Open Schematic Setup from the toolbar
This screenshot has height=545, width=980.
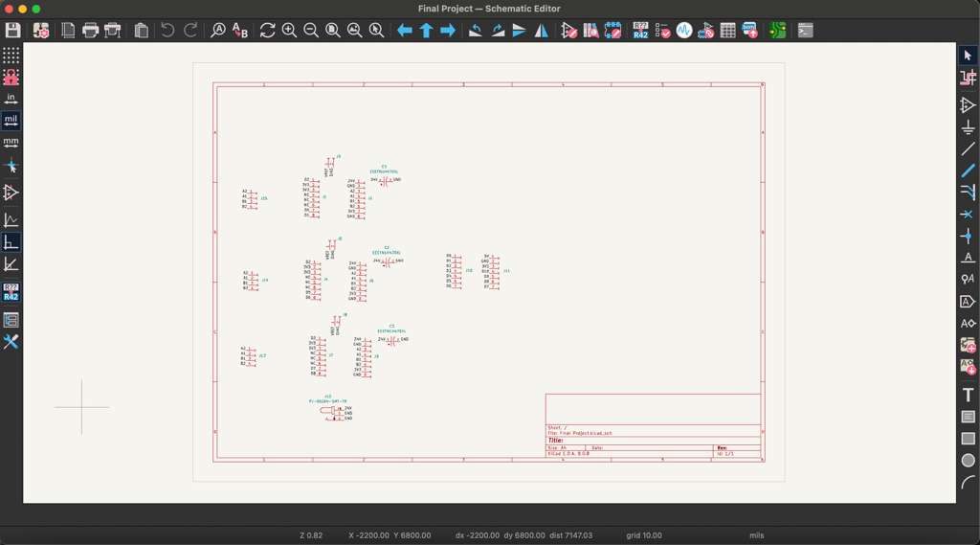coord(41,30)
